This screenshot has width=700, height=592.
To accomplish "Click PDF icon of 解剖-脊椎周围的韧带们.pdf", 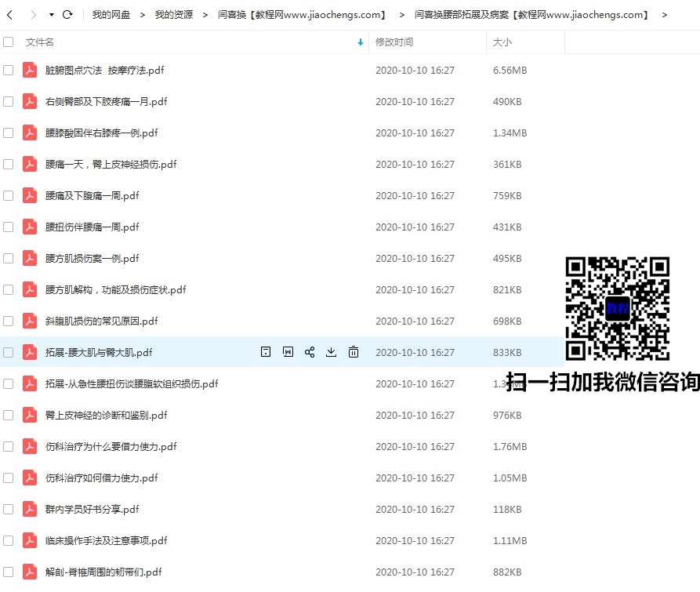I will click(30, 572).
